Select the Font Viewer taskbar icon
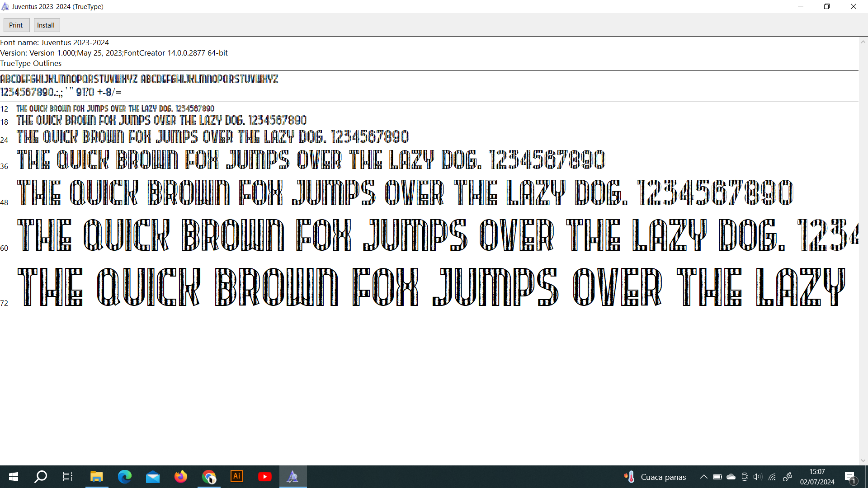Viewport: 868px width, 488px height. 293,477
